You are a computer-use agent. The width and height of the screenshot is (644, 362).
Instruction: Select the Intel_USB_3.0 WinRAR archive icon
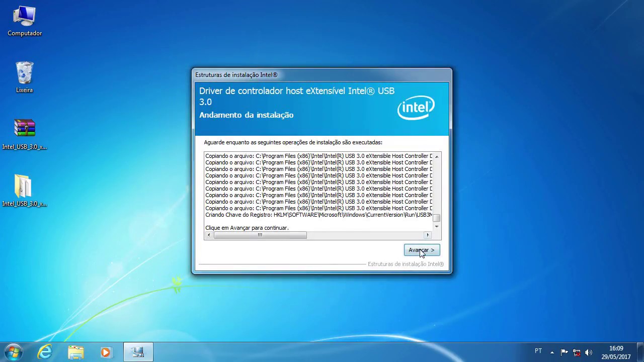click(x=25, y=134)
